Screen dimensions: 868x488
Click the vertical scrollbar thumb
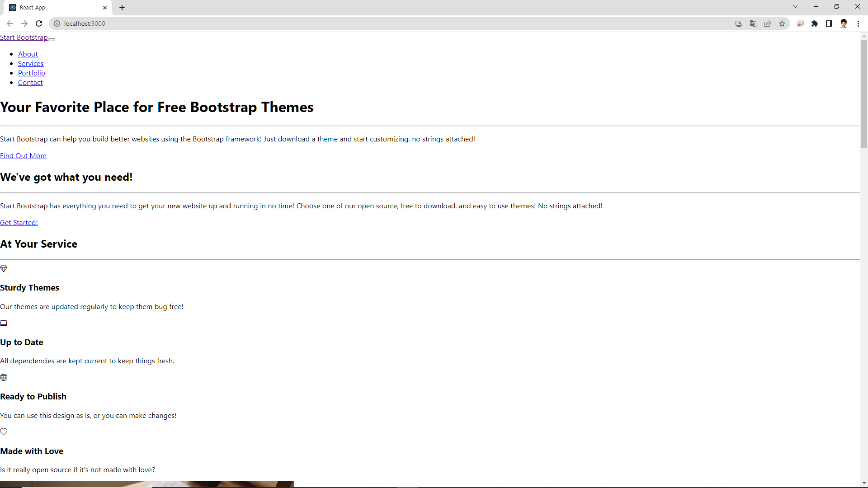[x=864, y=94]
